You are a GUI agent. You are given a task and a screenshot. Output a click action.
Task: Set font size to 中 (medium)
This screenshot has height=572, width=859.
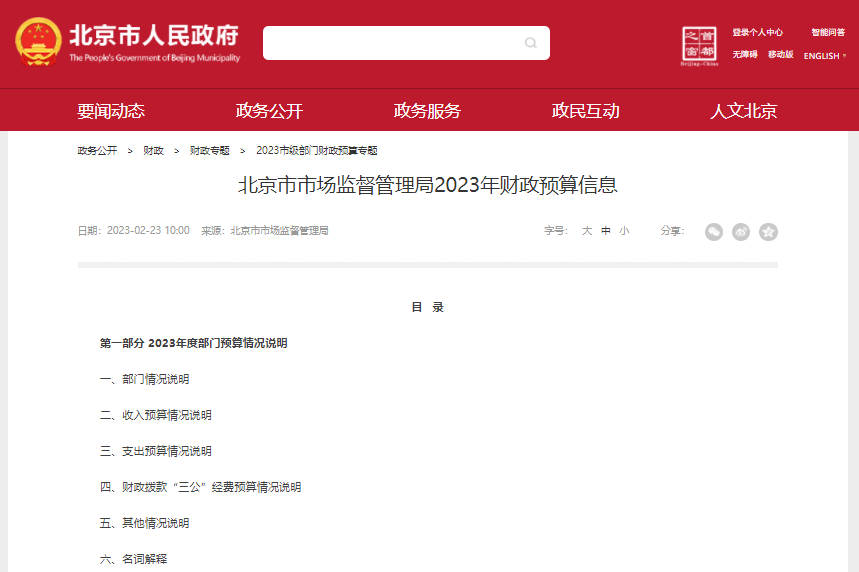[606, 231]
